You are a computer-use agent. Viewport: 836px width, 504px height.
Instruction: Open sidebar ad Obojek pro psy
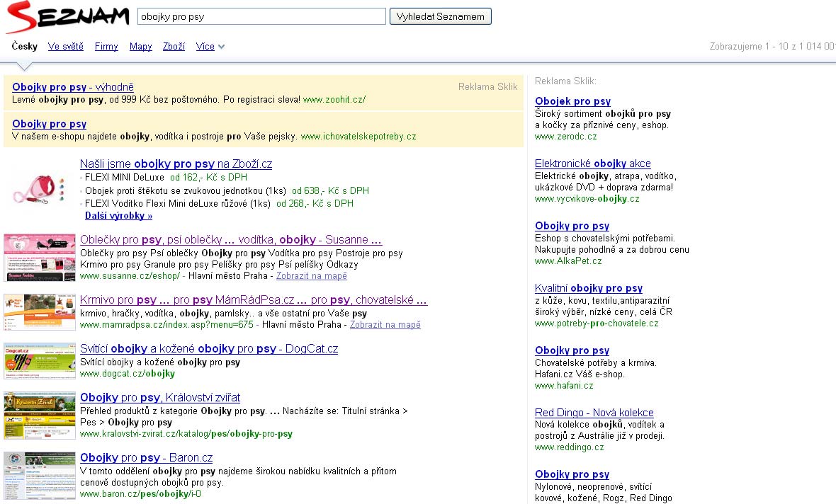tap(572, 101)
